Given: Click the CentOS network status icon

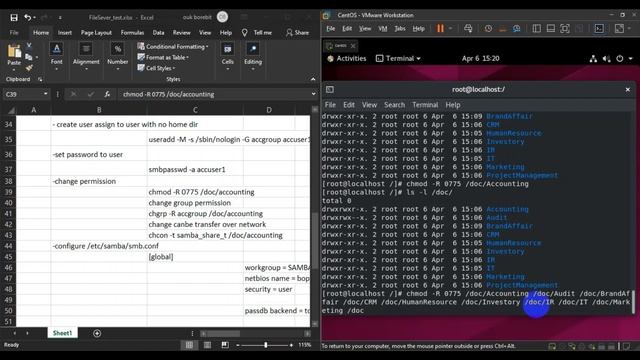Looking at the screenshot, I should [593, 59].
